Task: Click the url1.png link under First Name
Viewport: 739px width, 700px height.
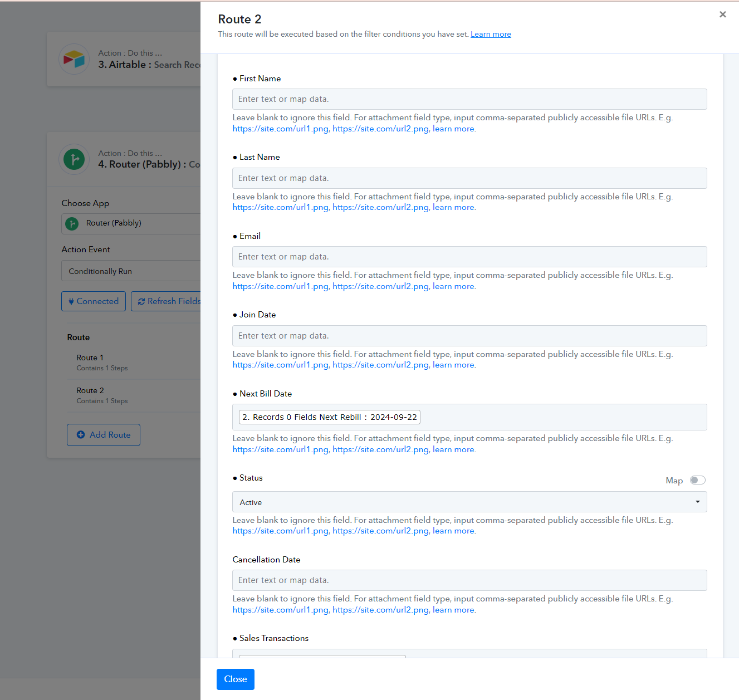Action: click(x=281, y=129)
